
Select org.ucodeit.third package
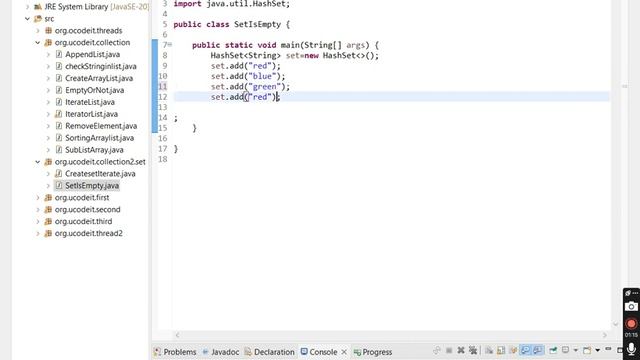tap(83, 221)
